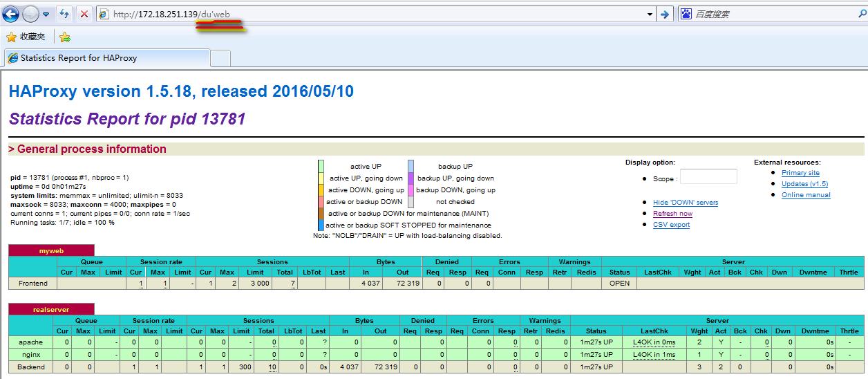Click the CSV export link

[671, 225]
